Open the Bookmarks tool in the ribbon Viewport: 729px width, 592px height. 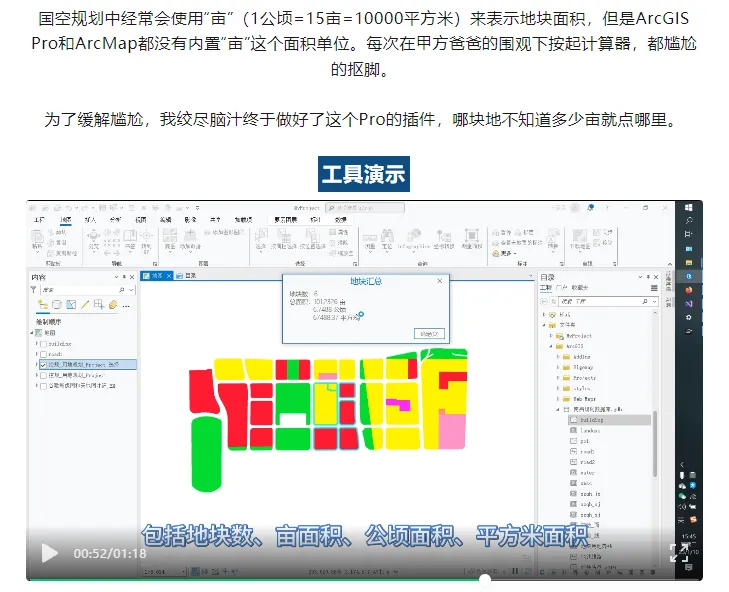(x=130, y=240)
